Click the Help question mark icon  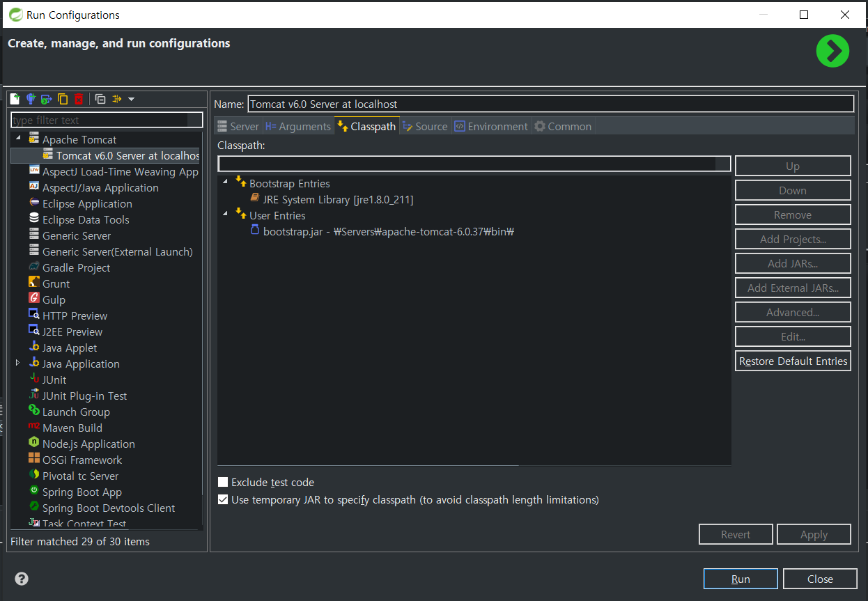click(x=22, y=579)
